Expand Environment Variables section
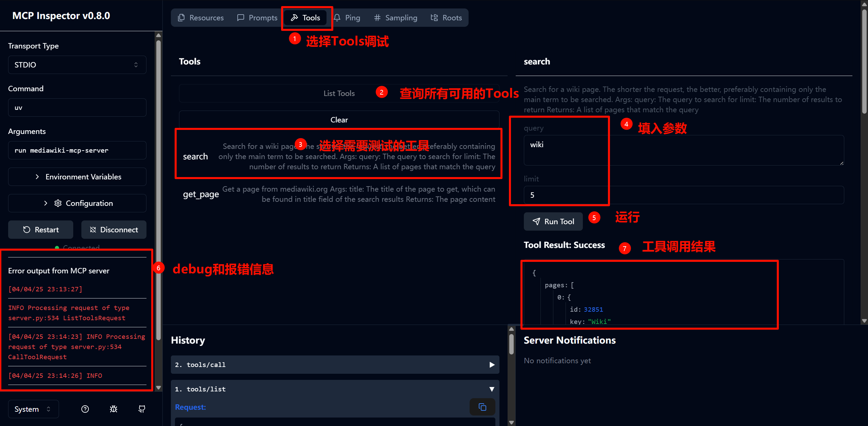 pos(77,177)
